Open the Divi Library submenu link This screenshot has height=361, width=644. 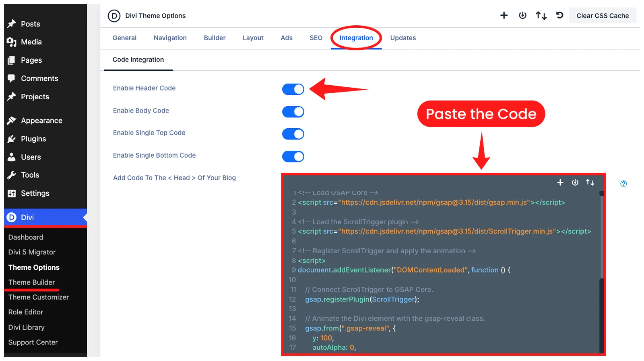tap(26, 327)
